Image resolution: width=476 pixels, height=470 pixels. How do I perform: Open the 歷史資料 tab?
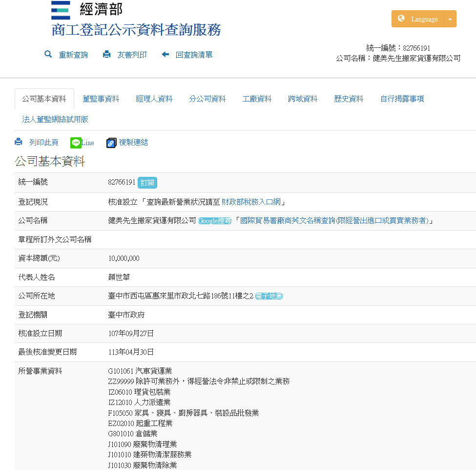[349, 99]
